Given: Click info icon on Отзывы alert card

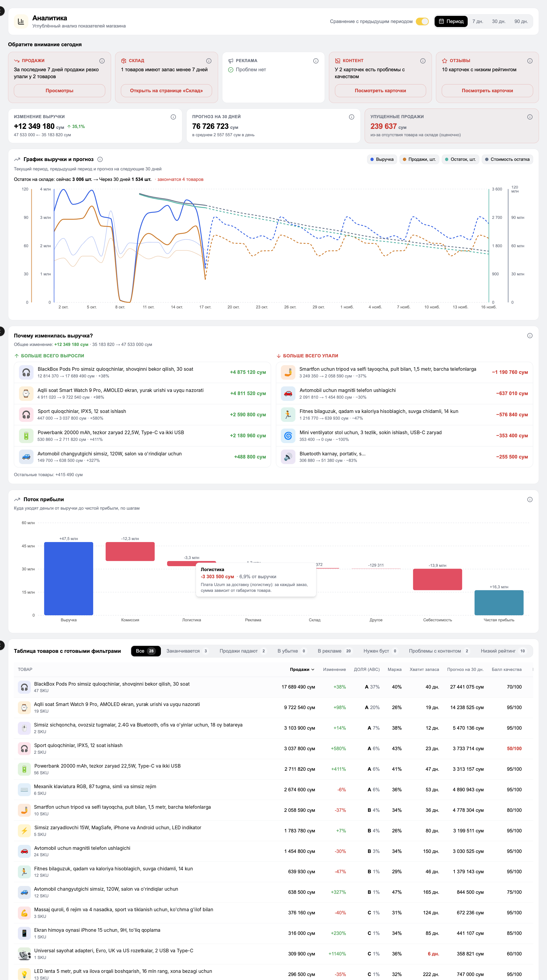Looking at the screenshot, I should coord(530,61).
